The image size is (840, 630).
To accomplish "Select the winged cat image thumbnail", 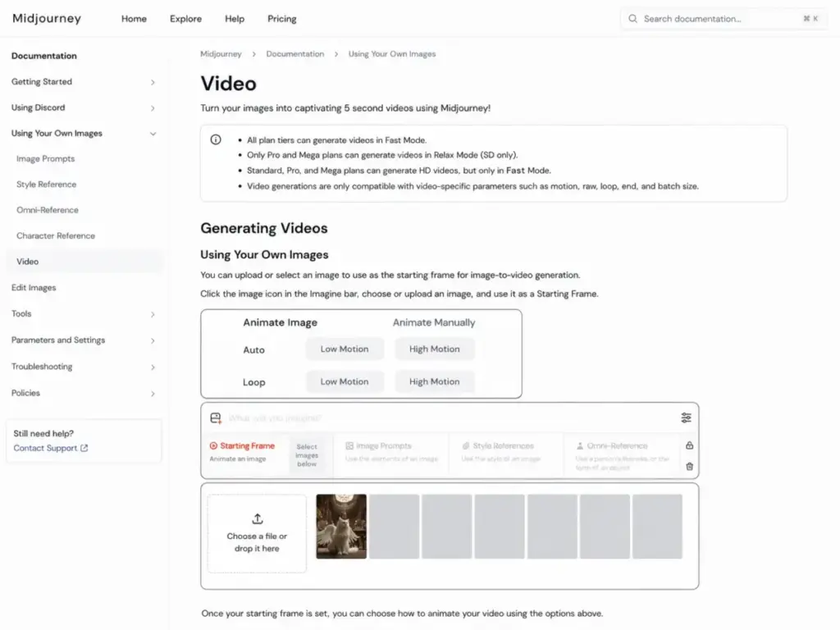I will 341,527.
